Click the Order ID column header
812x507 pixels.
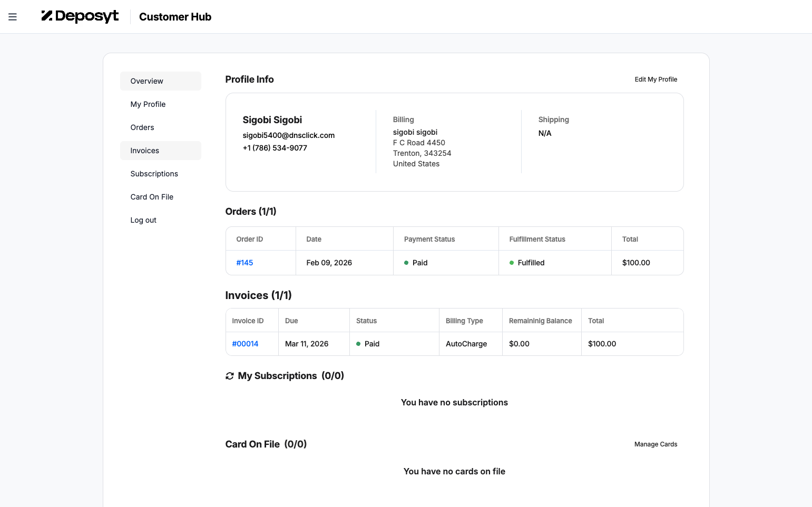pos(250,239)
